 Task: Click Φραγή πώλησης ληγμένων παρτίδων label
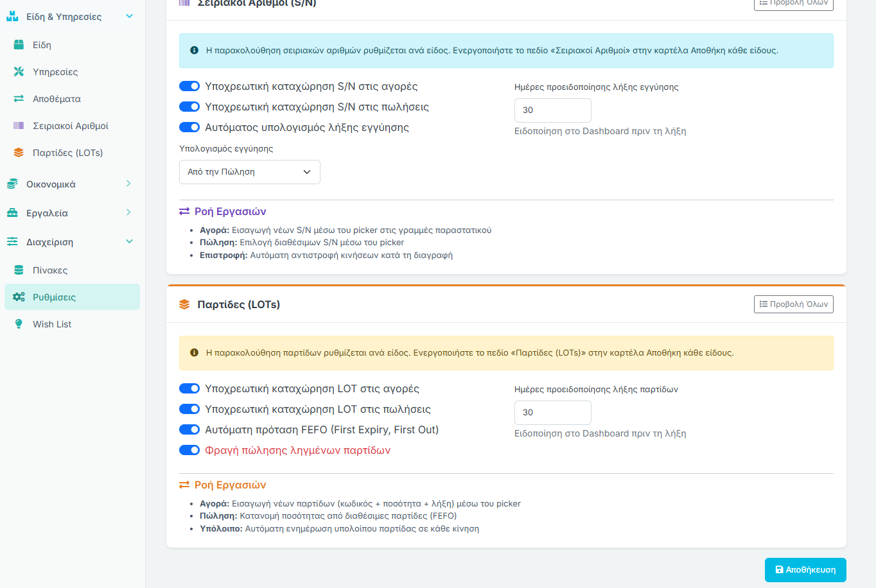pyautogui.click(x=297, y=450)
